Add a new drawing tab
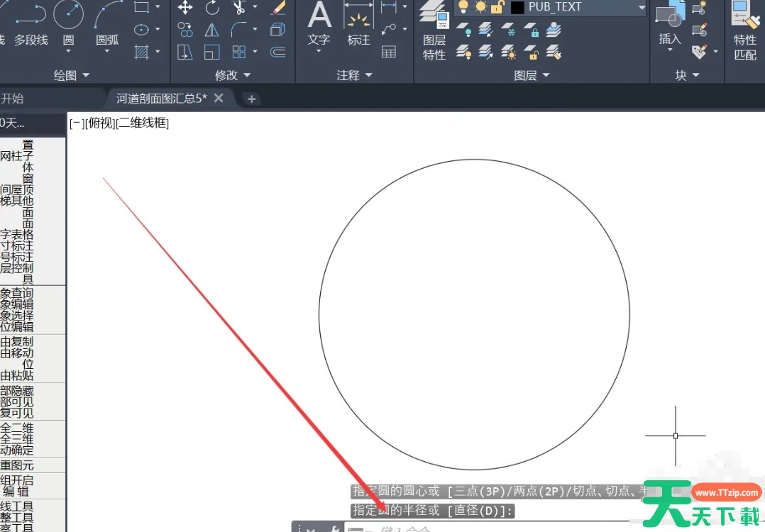The width and height of the screenshot is (765, 532). point(251,99)
